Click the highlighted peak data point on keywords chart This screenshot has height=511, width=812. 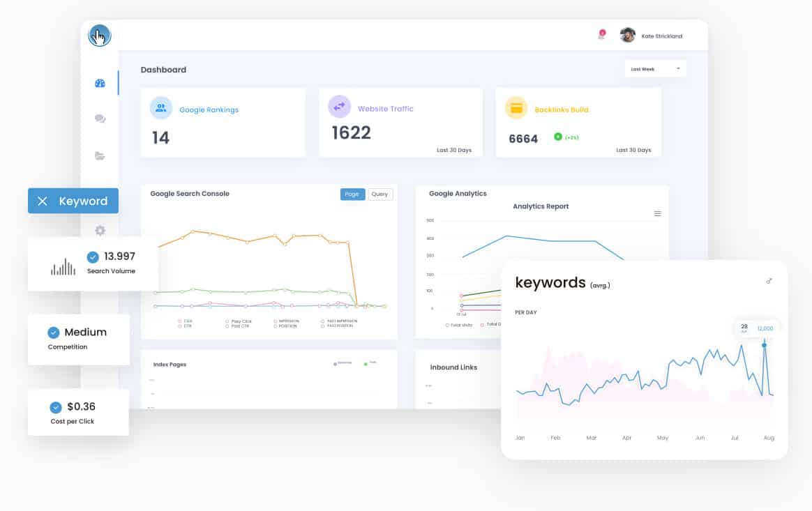pyautogui.click(x=765, y=345)
